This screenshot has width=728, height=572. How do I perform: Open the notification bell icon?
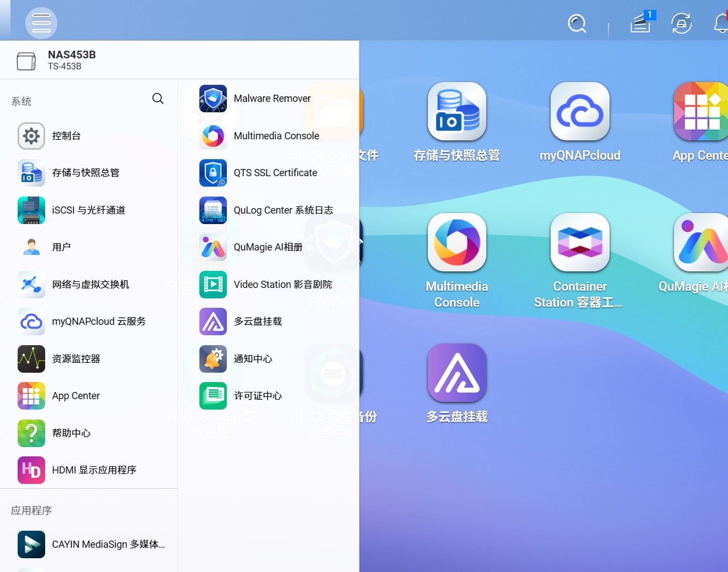(x=721, y=23)
